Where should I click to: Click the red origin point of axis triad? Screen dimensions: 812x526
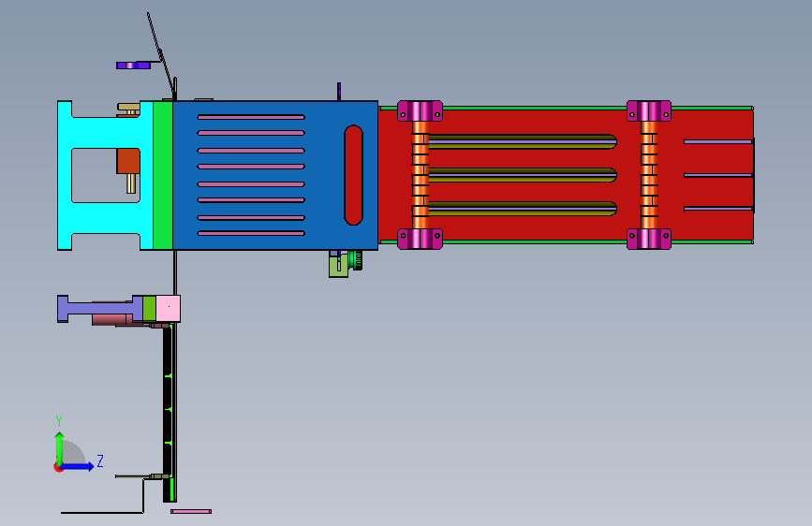pos(58,467)
